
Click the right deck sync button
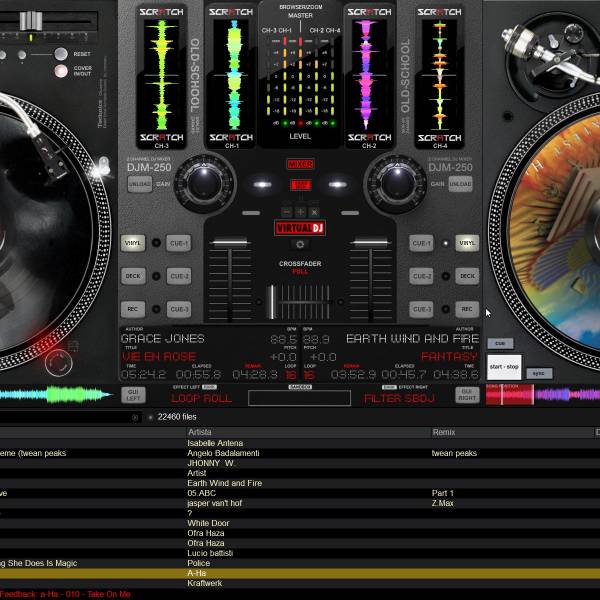539,373
